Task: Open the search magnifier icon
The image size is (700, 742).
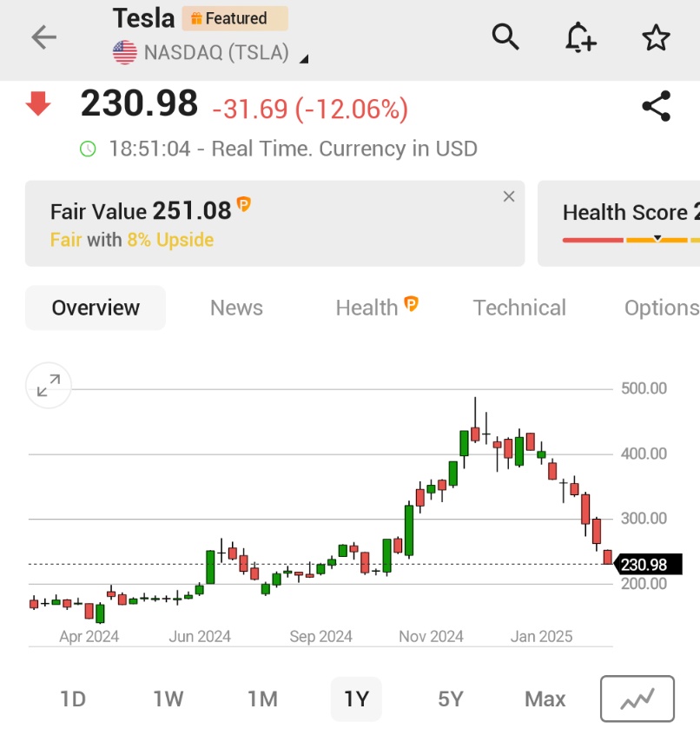Action: coord(505,36)
